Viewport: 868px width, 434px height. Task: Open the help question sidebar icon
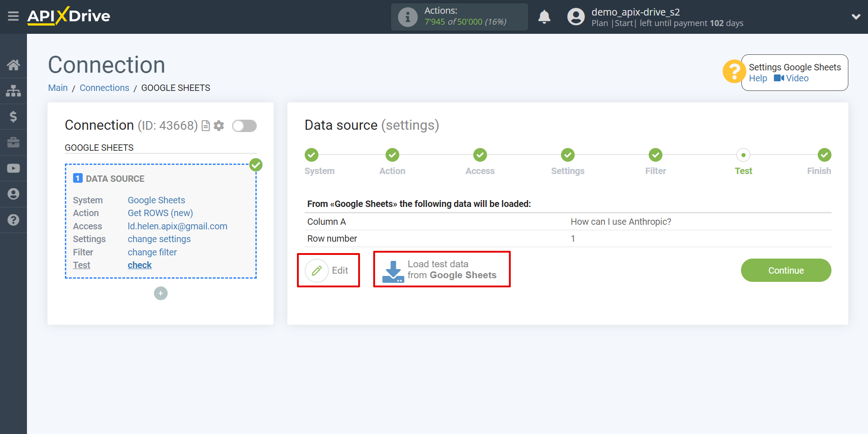[13, 220]
